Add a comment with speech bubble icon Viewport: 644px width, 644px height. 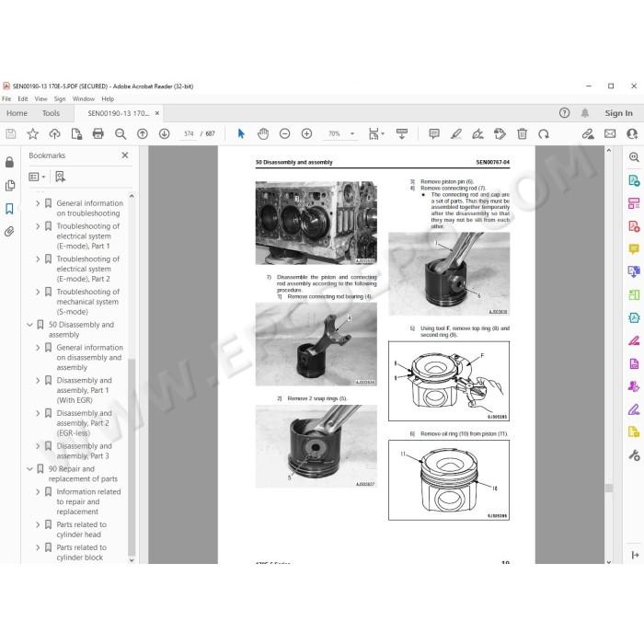pyautogui.click(x=434, y=134)
